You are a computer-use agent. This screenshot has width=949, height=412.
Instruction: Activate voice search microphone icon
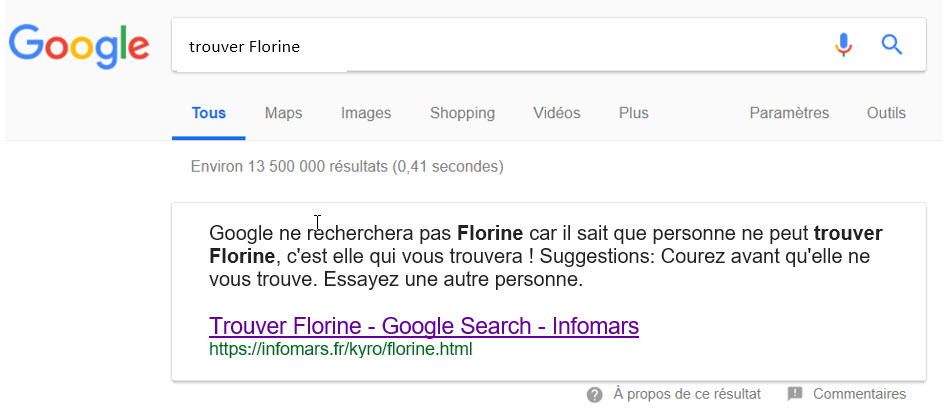844,45
